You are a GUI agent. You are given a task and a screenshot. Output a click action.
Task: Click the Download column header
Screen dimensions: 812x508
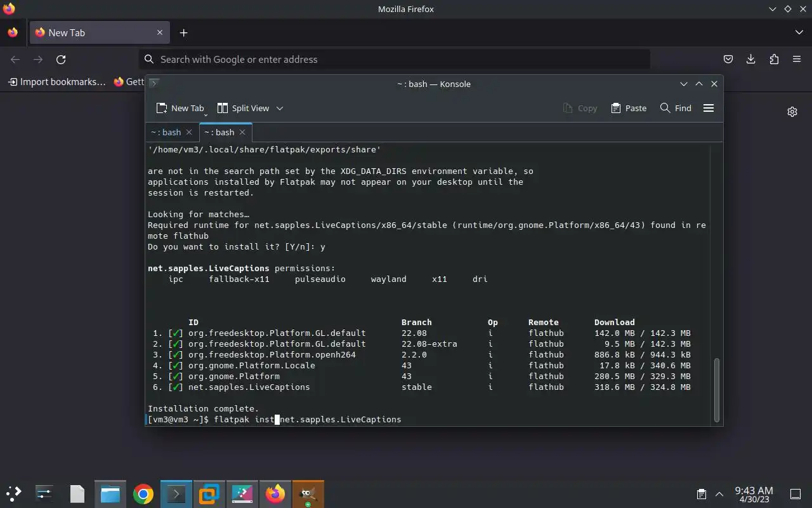click(614, 322)
